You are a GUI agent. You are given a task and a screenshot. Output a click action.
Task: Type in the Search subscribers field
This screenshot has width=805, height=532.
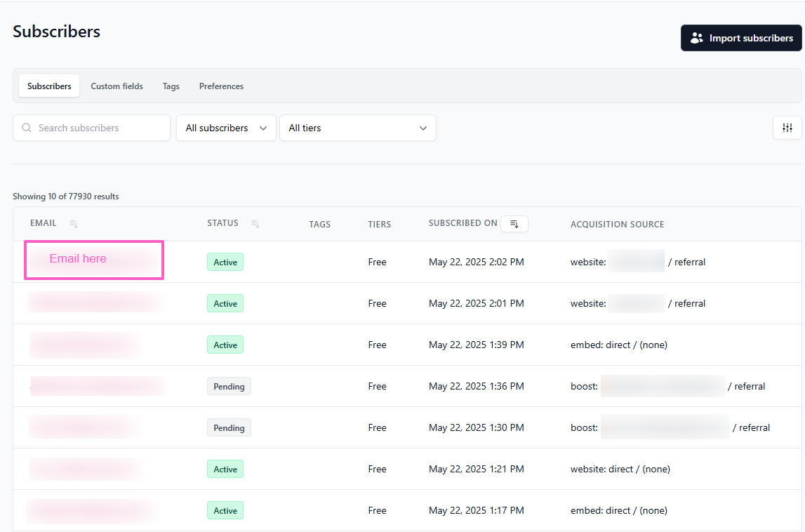click(98, 128)
